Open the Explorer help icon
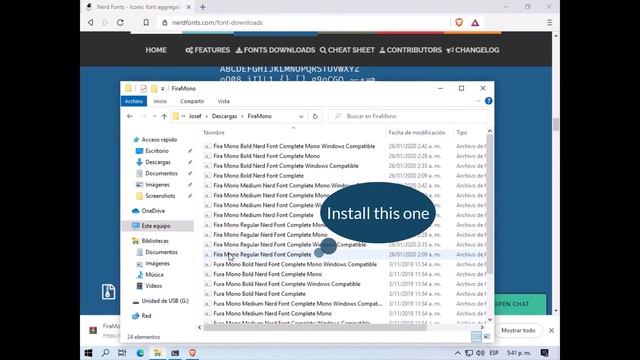The width and height of the screenshot is (640, 360). click(x=489, y=101)
